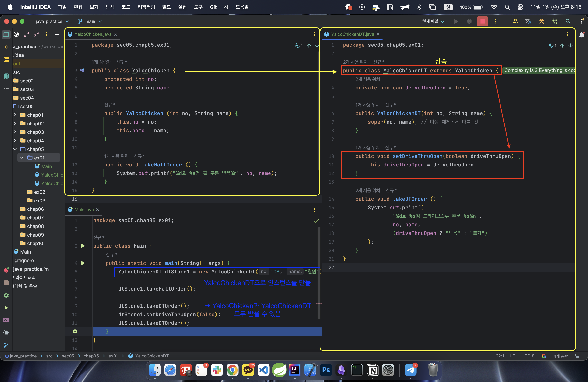Open the Git tool window icon

pyautogui.click(x=6, y=345)
